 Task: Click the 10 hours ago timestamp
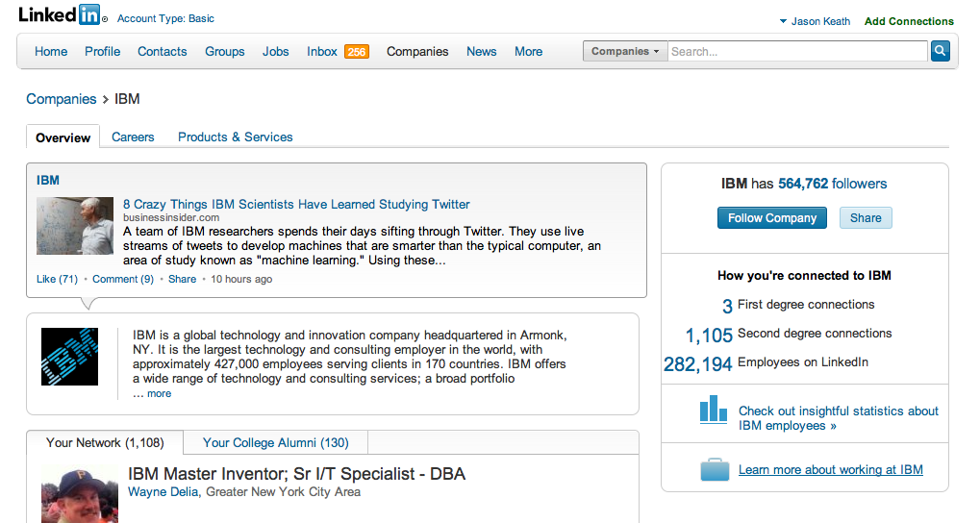pyautogui.click(x=241, y=279)
